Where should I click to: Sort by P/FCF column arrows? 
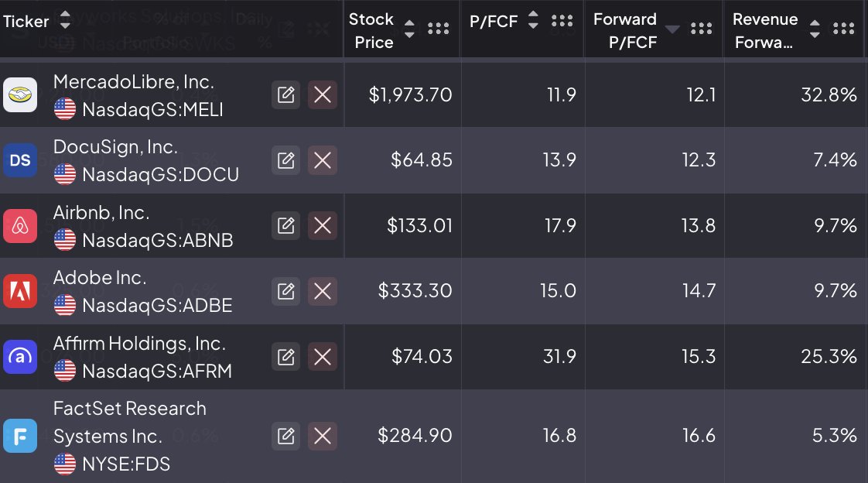click(x=533, y=21)
